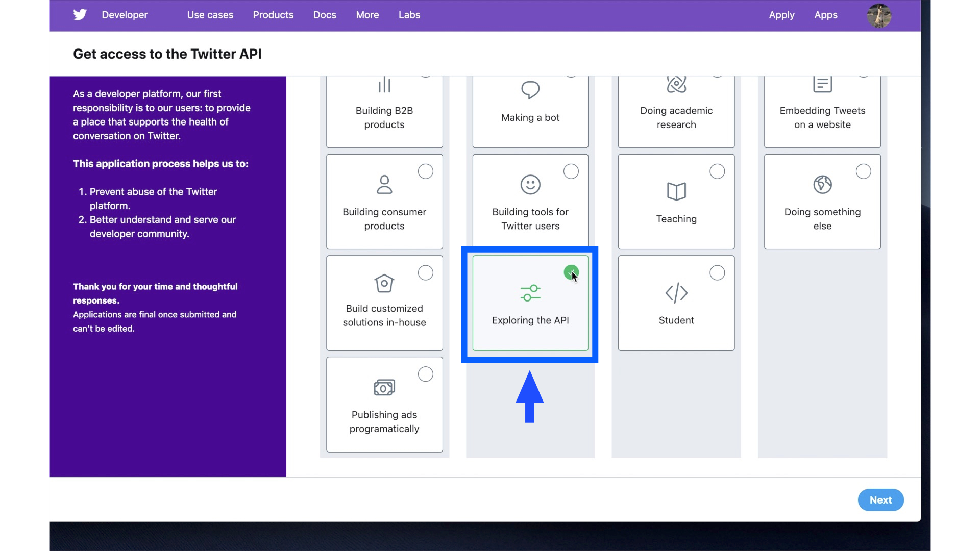
Task: Click the Building consumer products person icon
Action: pos(384,185)
